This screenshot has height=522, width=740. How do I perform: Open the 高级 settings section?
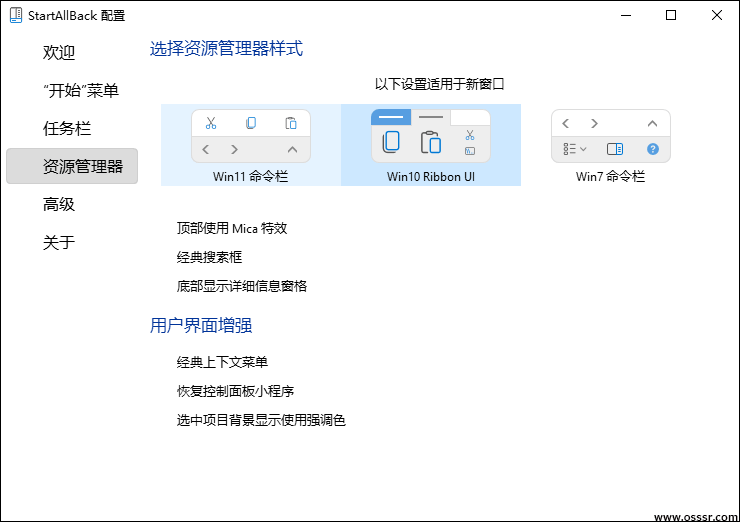point(59,204)
